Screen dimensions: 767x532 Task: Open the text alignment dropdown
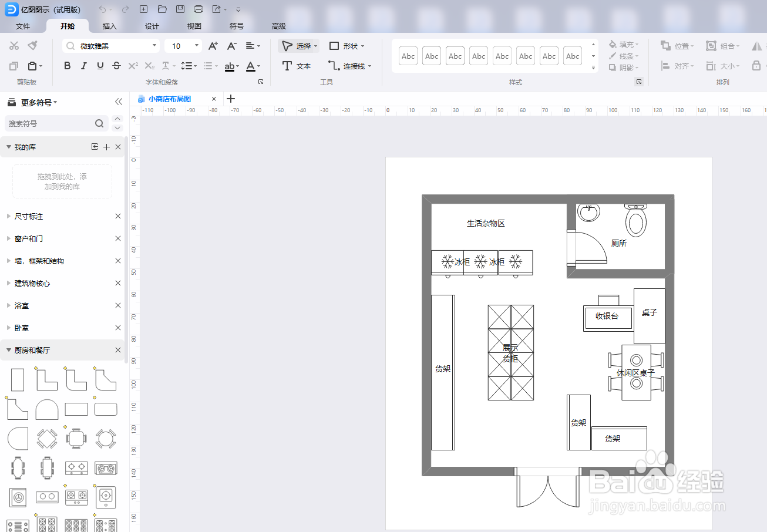pos(253,46)
